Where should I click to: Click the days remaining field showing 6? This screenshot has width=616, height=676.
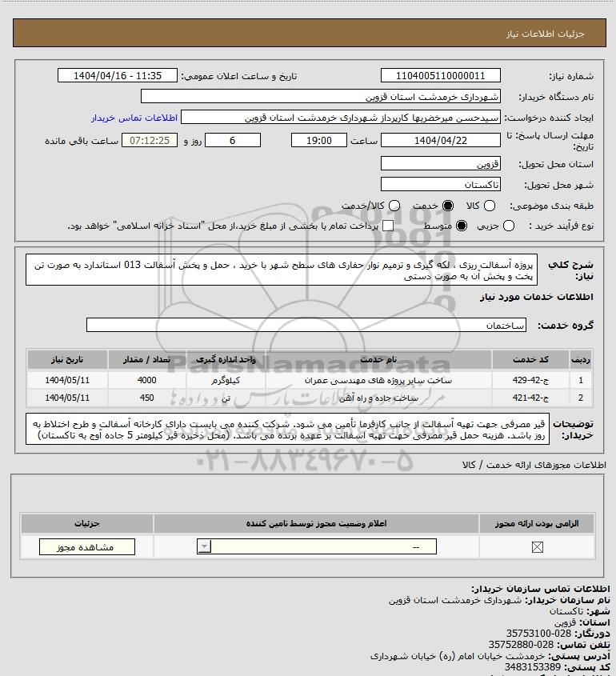click(x=232, y=141)
